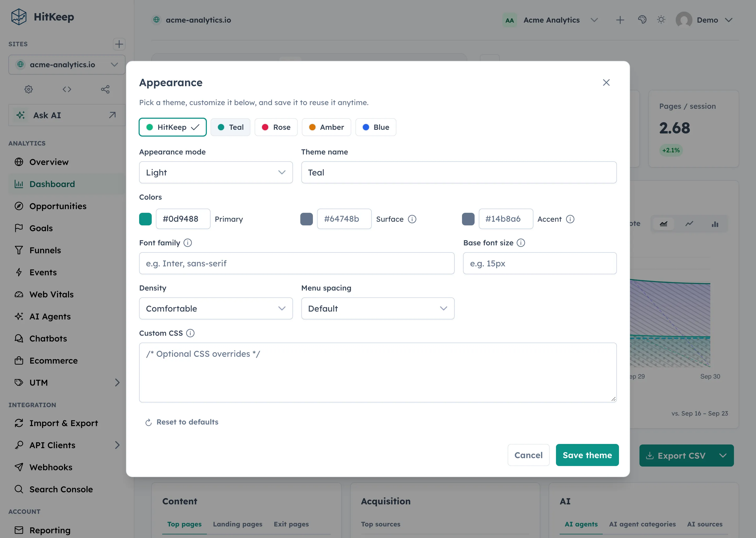Screen dimensions: 756x538
Task: Click the site settings gear icon
Action: point(28,89)
